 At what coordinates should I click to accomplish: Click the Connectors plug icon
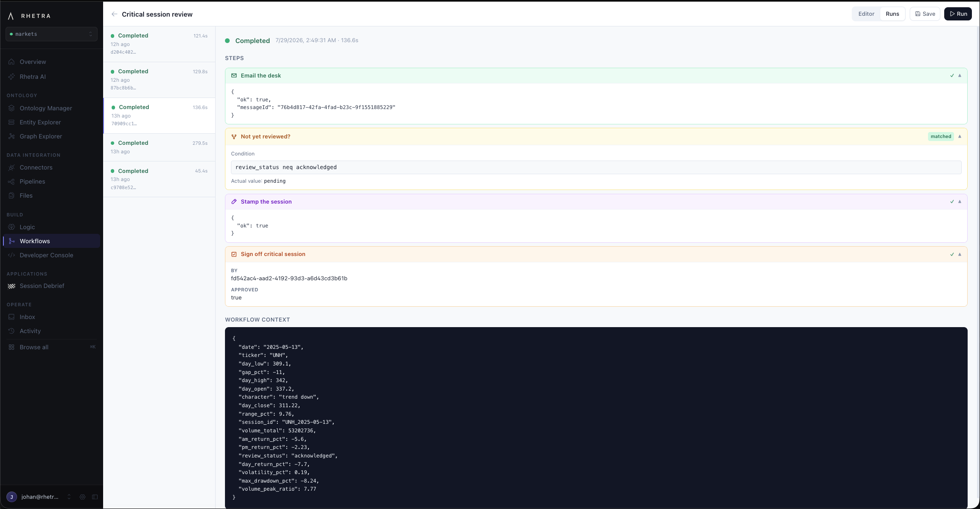click(x=12, y=167)
